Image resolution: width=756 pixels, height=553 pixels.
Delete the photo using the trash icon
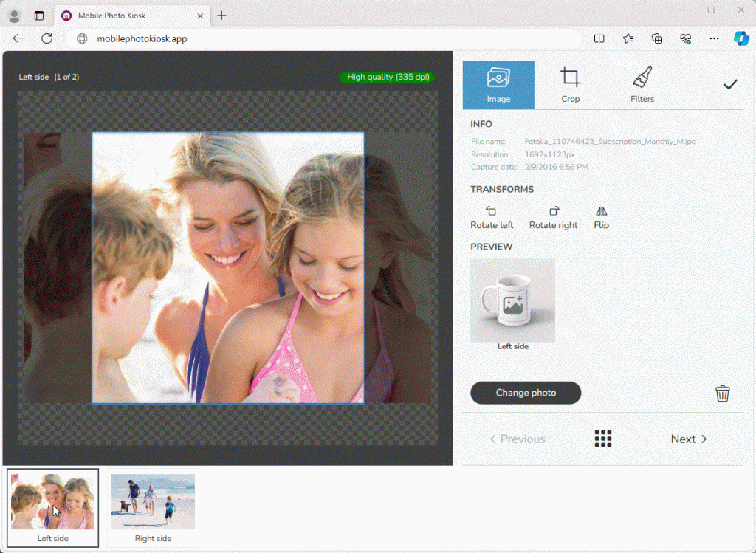(722, 393)
